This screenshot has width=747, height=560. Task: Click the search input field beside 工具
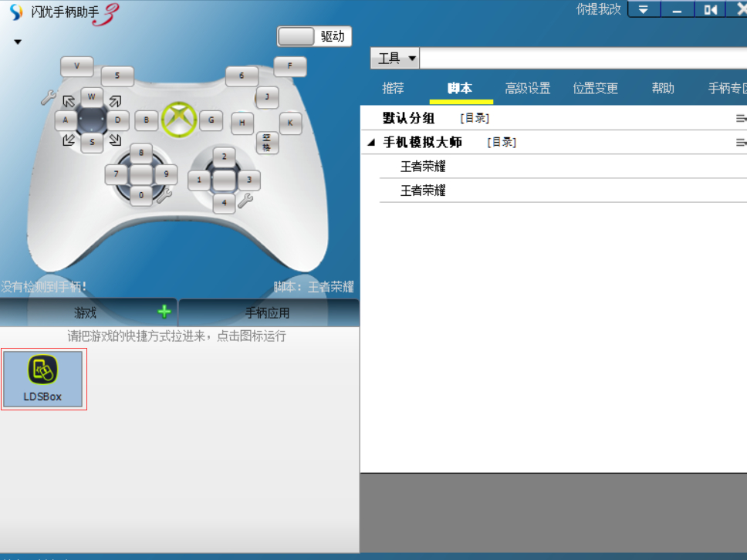(x=583, y=58)
